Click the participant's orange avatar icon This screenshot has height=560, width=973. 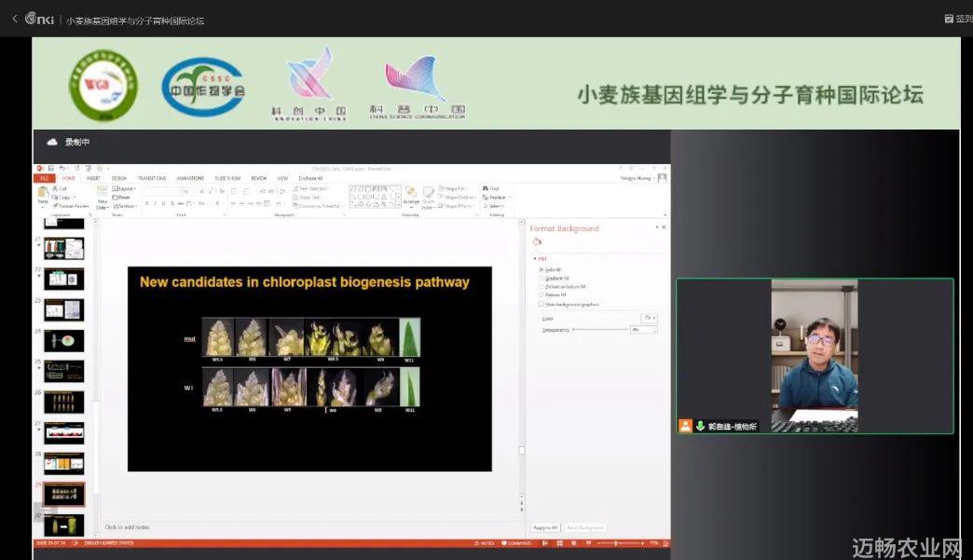(x=685, y=426)
